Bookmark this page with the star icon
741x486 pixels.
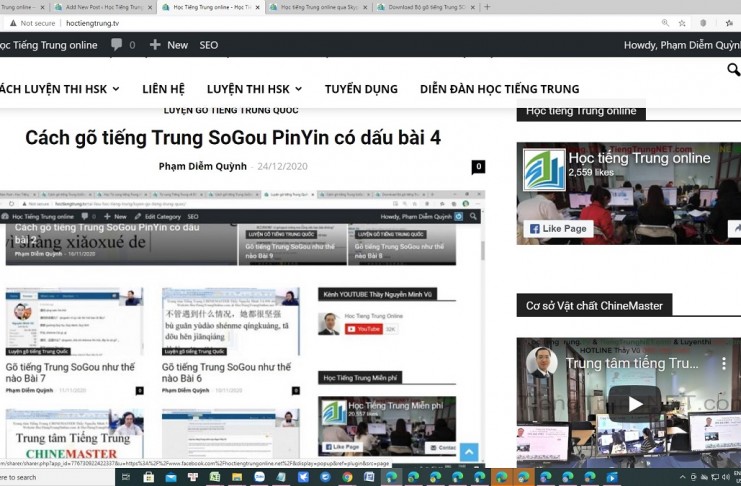coord(682,23)
